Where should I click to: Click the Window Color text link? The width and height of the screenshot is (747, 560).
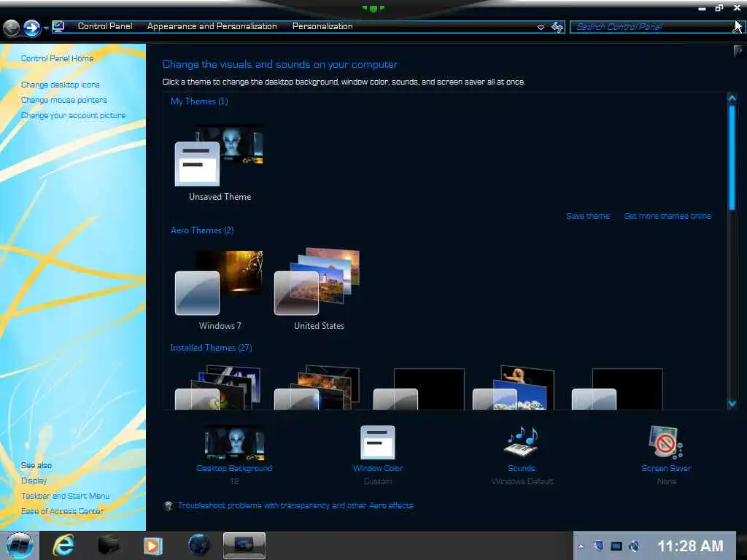pos(378,468)
